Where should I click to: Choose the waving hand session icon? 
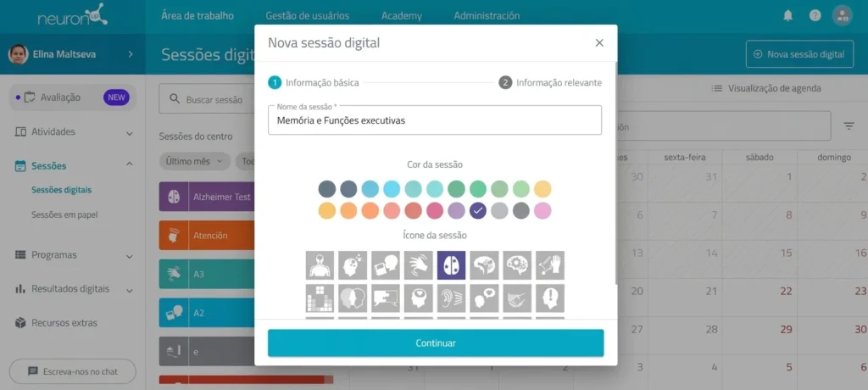[x=419, y=265]
